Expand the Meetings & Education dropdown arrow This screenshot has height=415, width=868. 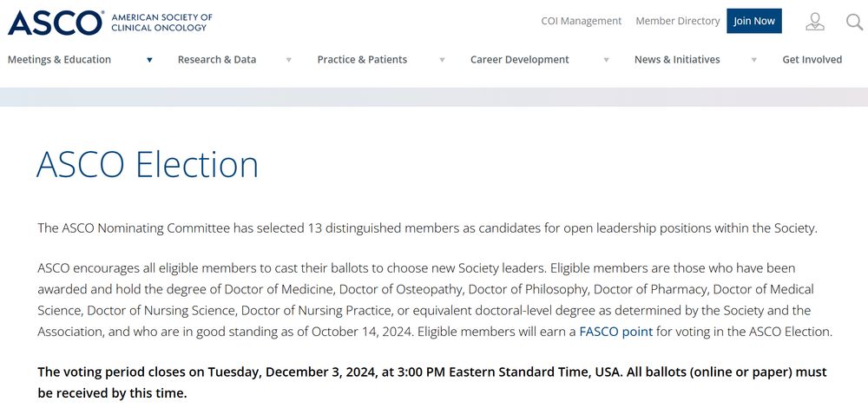click(149, 60)
